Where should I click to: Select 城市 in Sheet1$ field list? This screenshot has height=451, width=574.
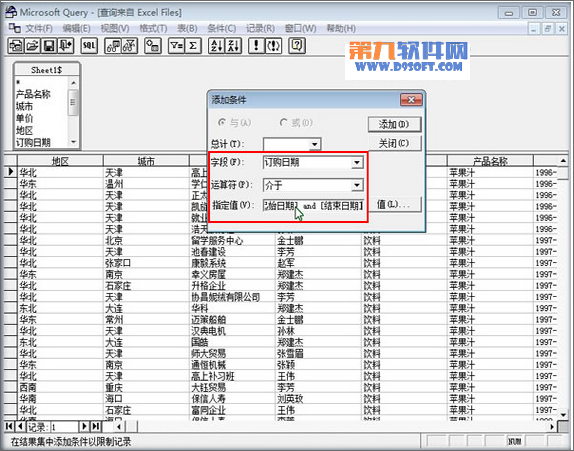pyautogui.click(x=25, y=107)
